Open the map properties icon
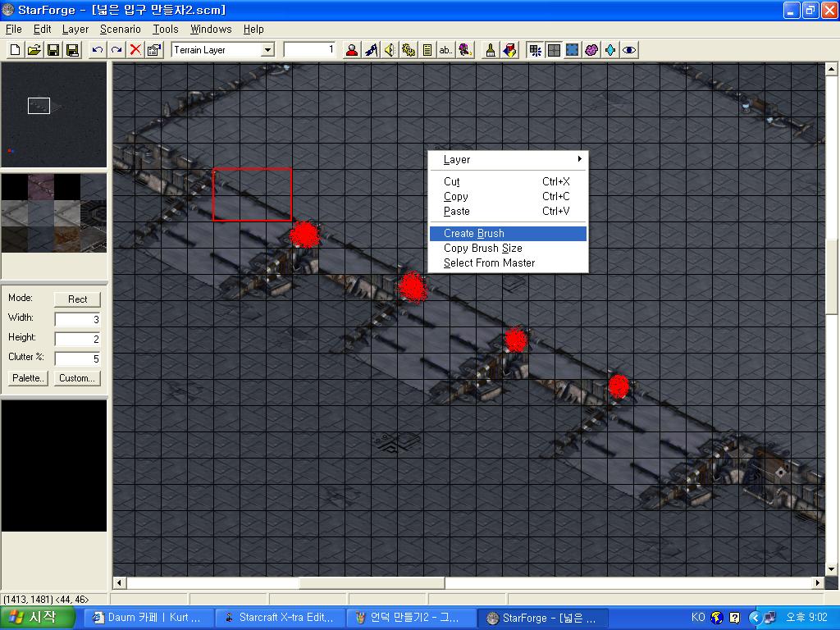 click(154, 50)
